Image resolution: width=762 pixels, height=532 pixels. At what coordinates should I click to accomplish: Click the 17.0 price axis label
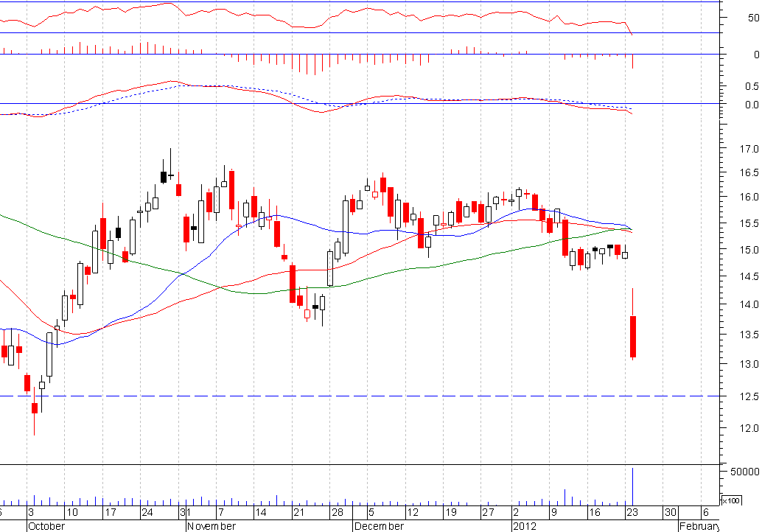tap(749, 149)
